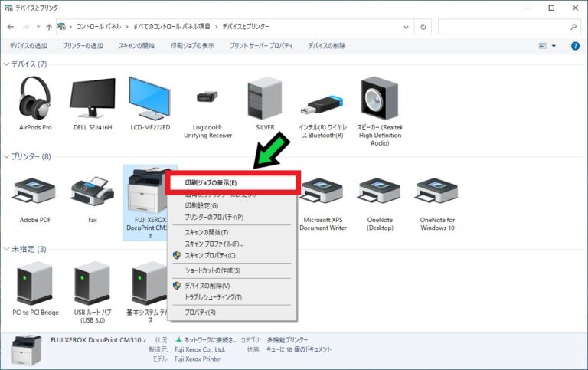Viewport: 588px width, 370px height.
Task: Select トラブルシューティング(T) in context menu
Action: pos(213,297)
